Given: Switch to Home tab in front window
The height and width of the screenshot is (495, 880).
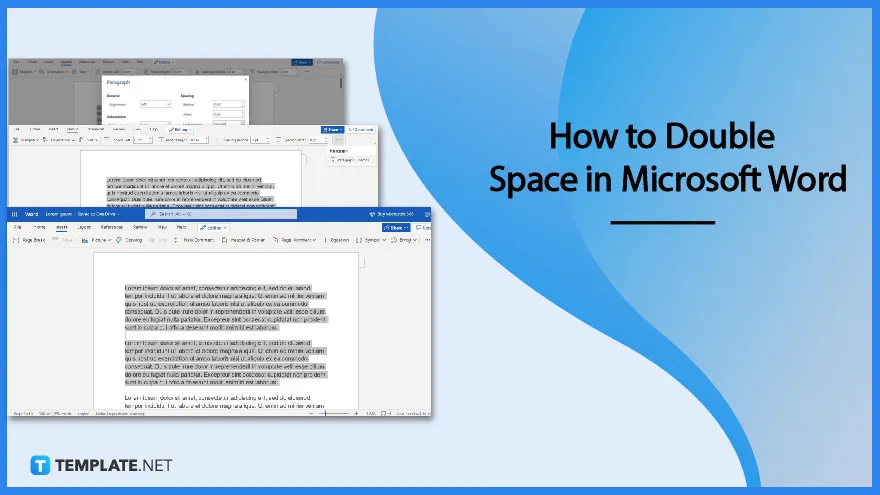Looking at the screenshot, I should pos(39,228).
